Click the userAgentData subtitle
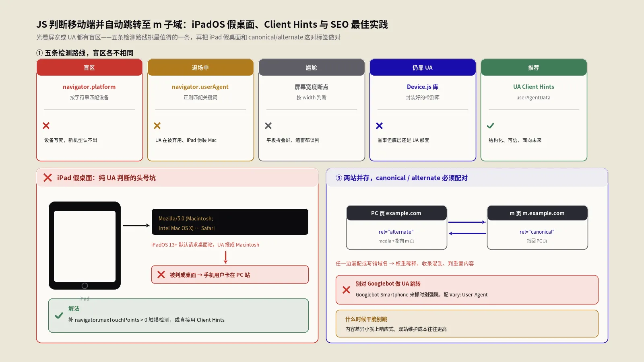The height and width of the screenshot is (362, 644). tap(534, 98)
